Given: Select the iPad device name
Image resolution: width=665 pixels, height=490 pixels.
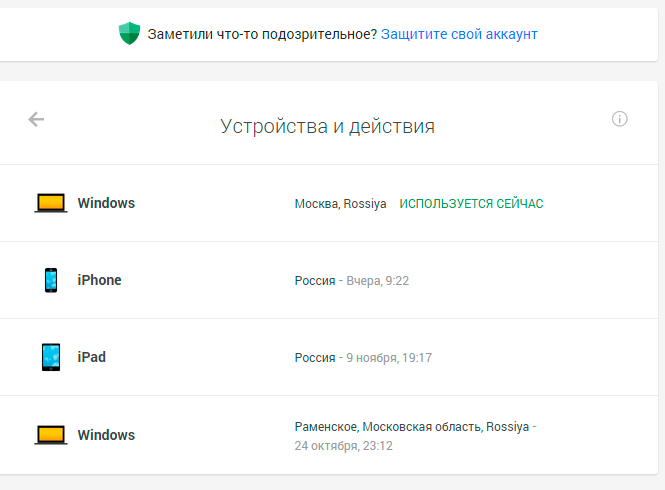Looking at the screenshot, I should (91, 357).
